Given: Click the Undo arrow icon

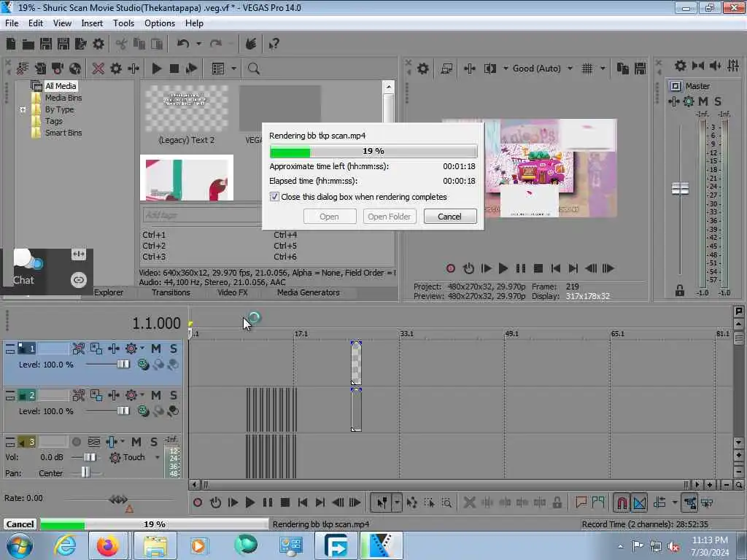Looking at the screenshot, I should (x=183, y=44).
